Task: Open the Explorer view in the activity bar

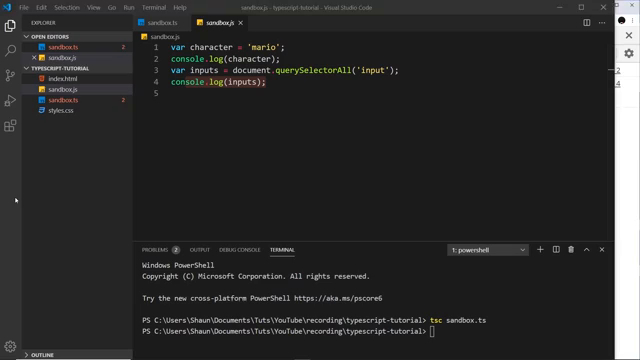Action: click(x=10, y=26)
